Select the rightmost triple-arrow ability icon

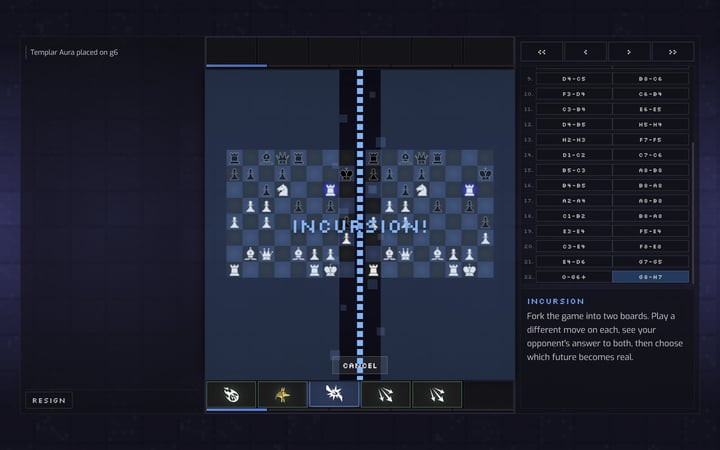(x=437, y=394)
